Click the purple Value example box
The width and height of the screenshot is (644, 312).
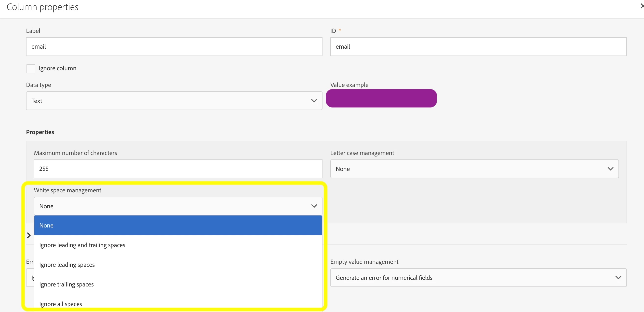pyautogui.click(x=381, y=98)
